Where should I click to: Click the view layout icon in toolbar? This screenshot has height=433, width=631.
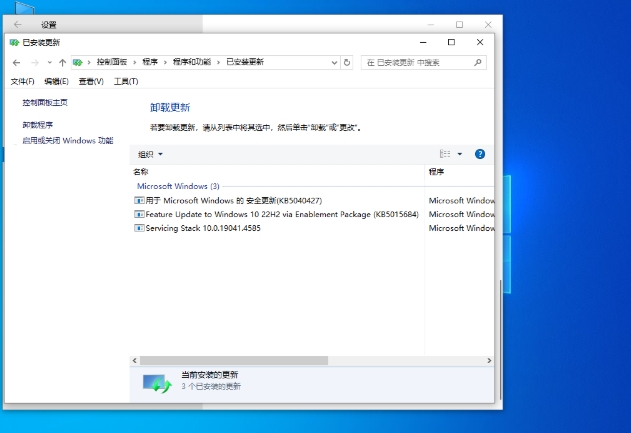[445, 154]
